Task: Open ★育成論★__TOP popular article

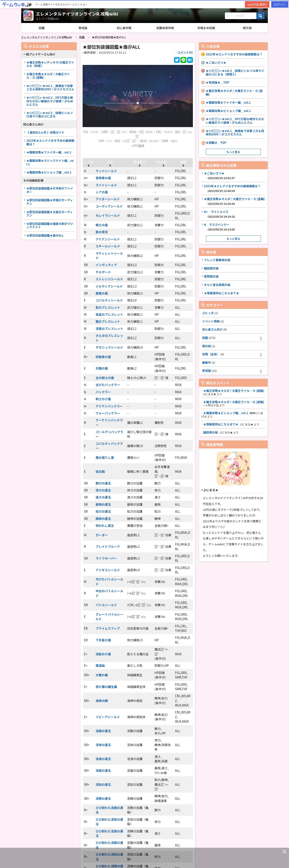Action: point(217,82)
